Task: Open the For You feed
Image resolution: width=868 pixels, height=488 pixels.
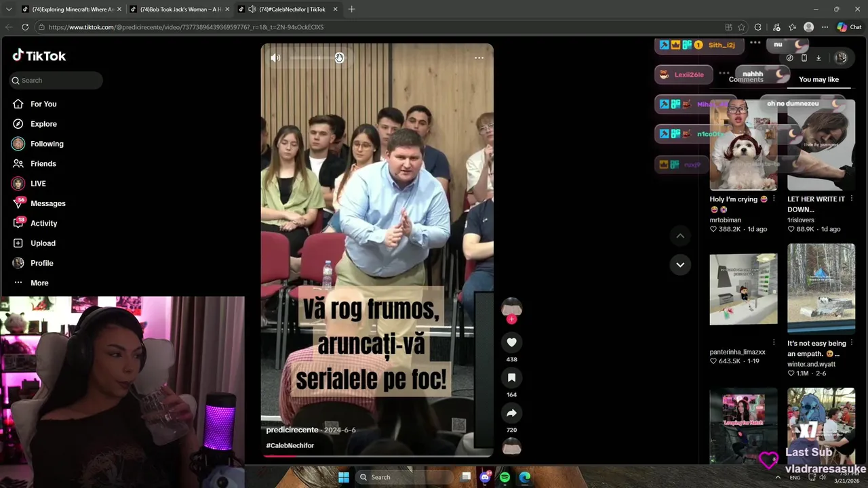Action: (x=35, y=104)
